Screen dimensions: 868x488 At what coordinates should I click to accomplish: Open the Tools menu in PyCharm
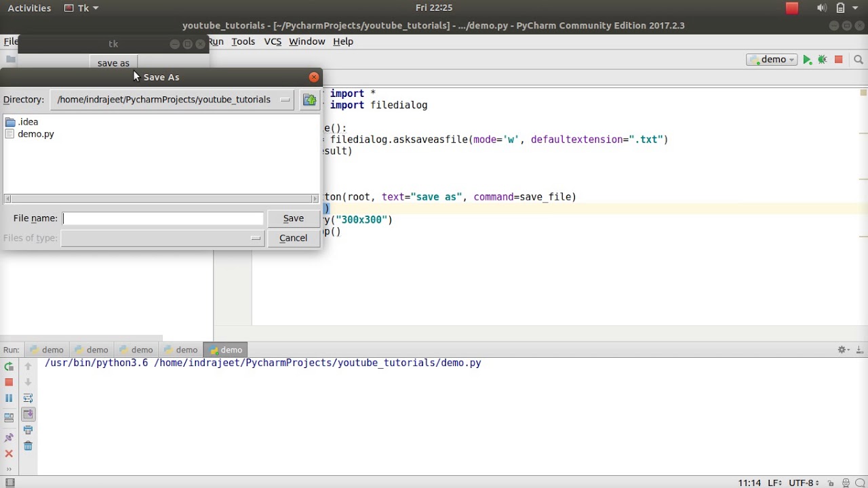tap(243, 41)
